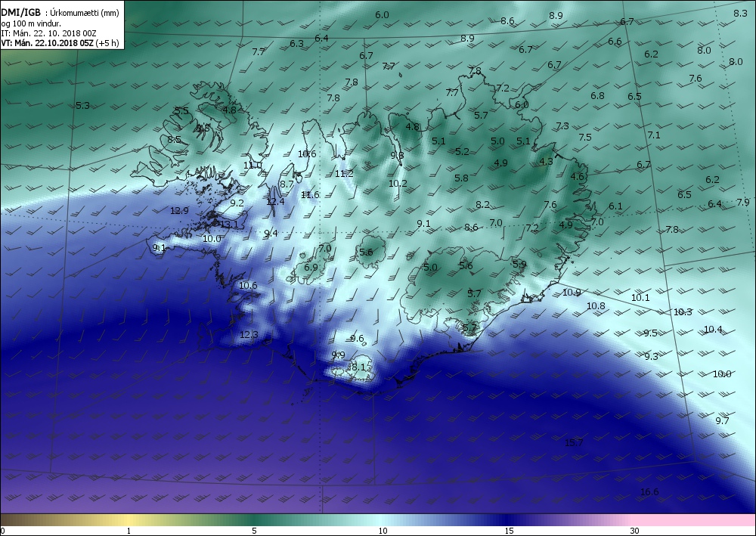This screenshot has height=536, width=756.
Task: Click the 7.9 value at the right edge
Action: (743, 202)
